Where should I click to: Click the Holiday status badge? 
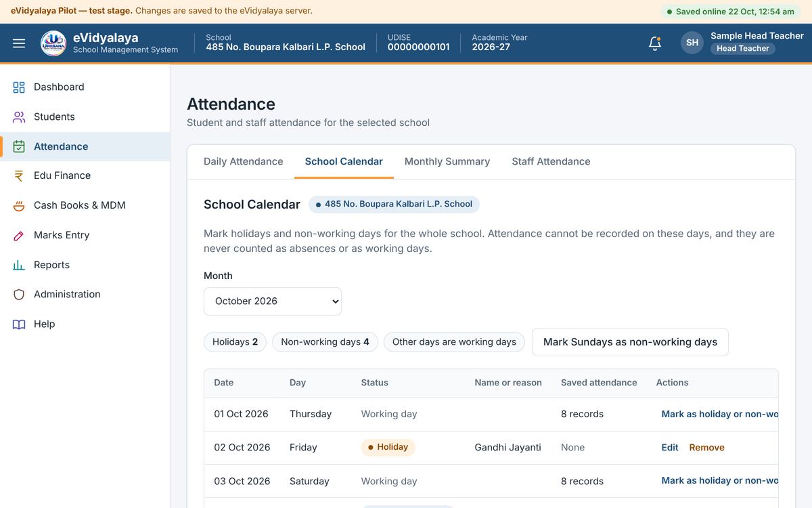[x=388, y=447]
